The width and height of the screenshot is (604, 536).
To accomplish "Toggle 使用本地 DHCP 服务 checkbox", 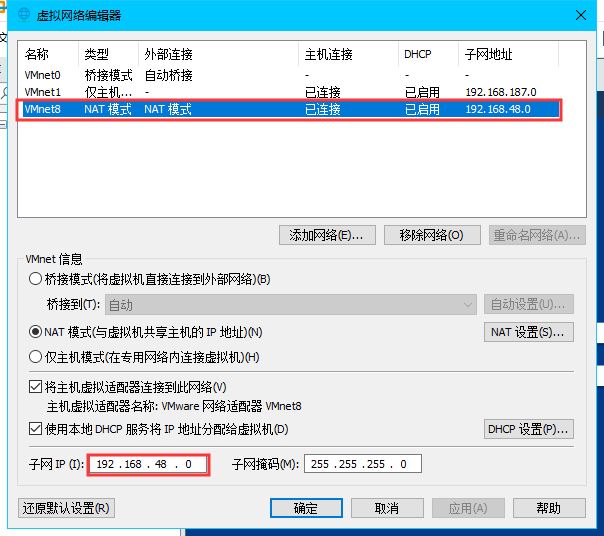I will [36, 429].
